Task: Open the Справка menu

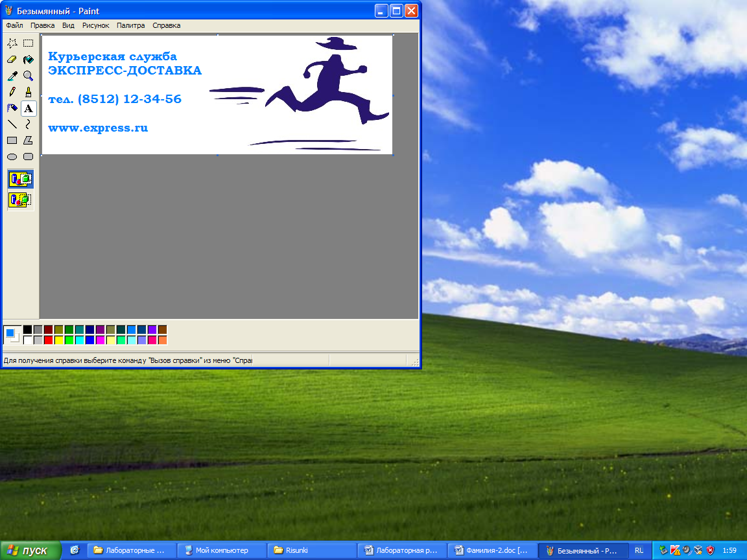Action: point(166,25)
